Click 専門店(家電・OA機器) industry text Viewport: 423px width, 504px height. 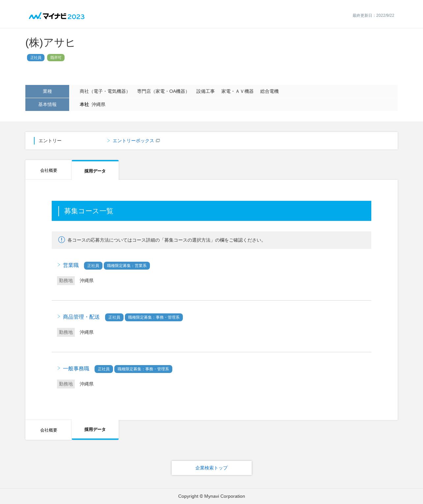tap(163, 91)
